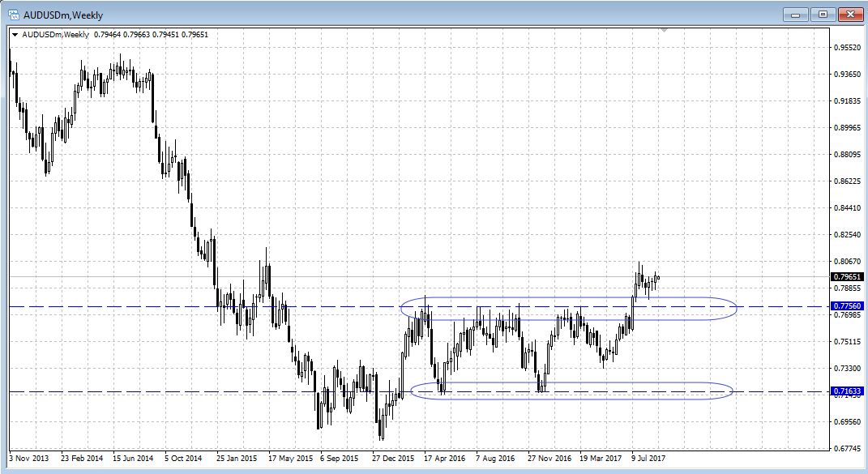Click the 9 Jul 2017 date label
This screenshot has height=474, width=868.
pos(648,459)
